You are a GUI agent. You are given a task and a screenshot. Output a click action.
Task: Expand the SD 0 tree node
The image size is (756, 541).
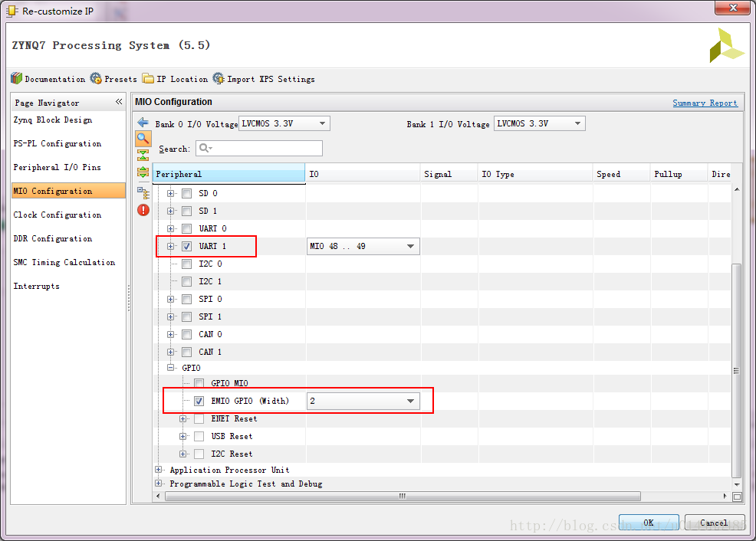coord(171,194)
